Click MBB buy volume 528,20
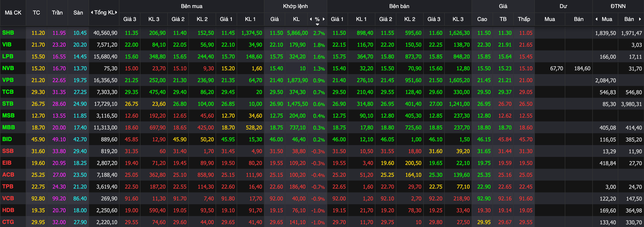 (254, 127)
